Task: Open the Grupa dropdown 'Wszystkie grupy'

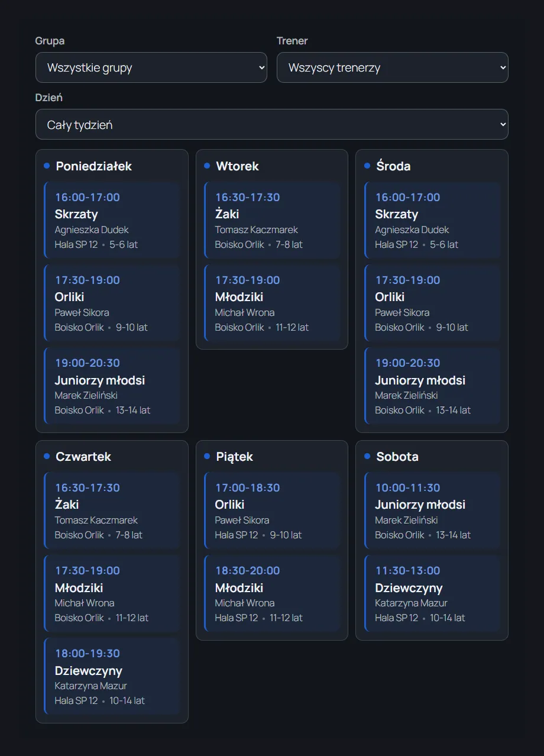Action: (151, 67)
